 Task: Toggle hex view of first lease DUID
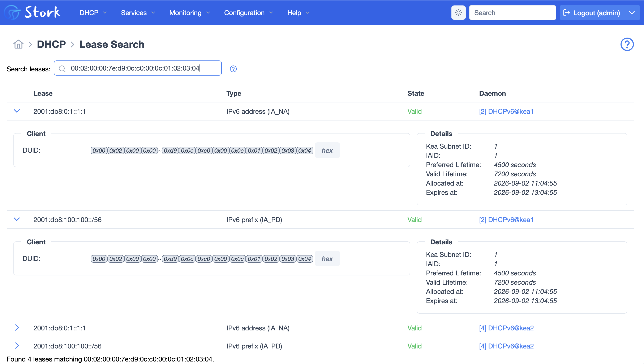(x=327, y=150)
